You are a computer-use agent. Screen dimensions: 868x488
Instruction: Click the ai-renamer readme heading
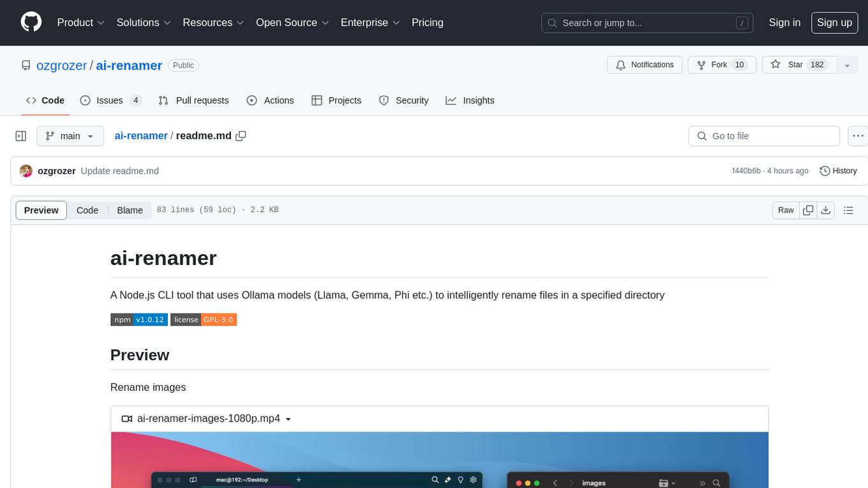(x=163, y=258)
